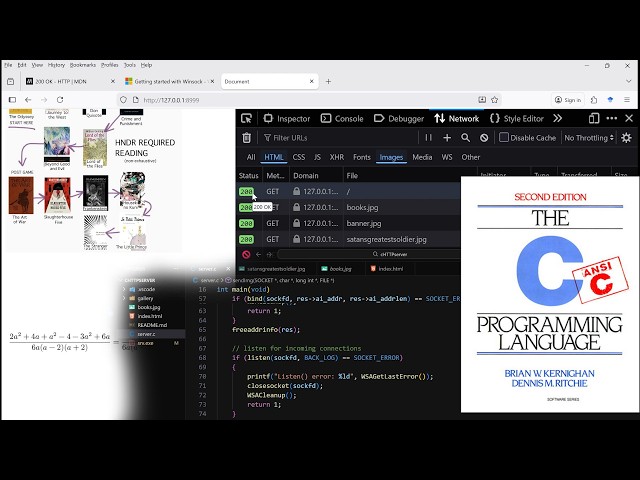Screen dimensions: 640x480
Task: Go back using VS Code navigation arrow
Action: [x=258, y=254]
